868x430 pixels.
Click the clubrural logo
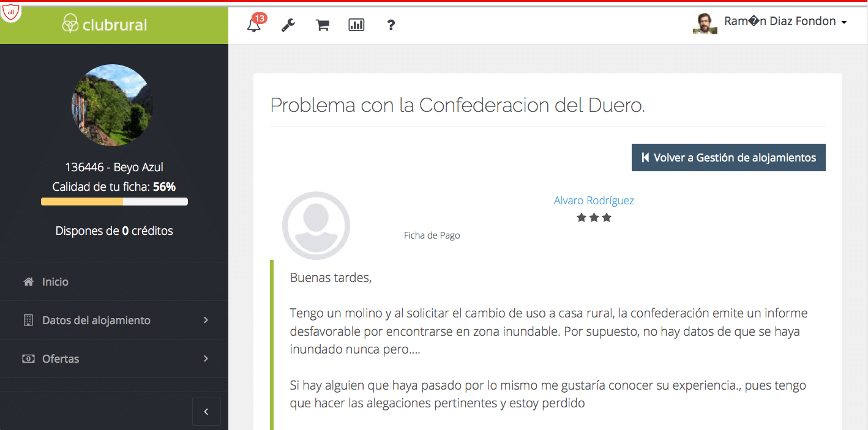point(105,24)
